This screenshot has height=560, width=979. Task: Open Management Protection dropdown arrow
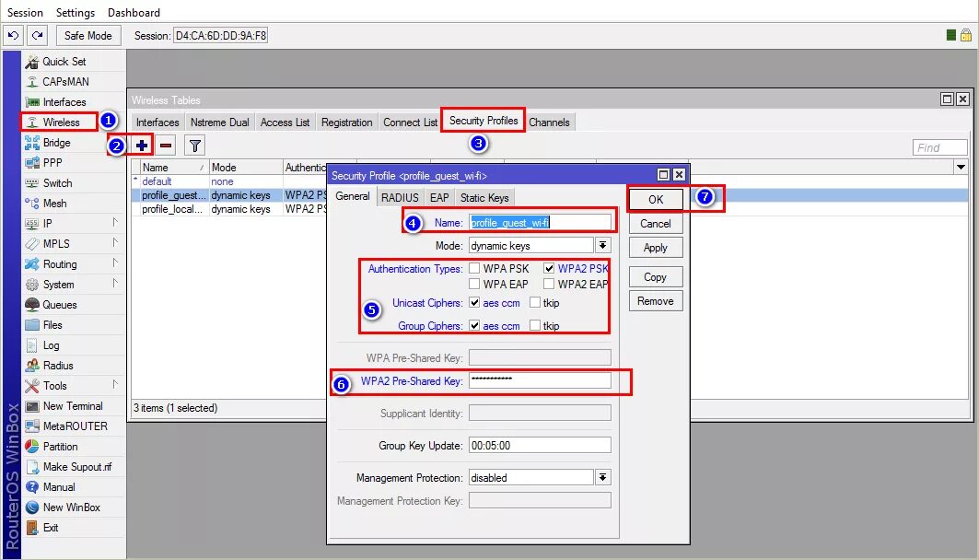(x=602, y=478)
